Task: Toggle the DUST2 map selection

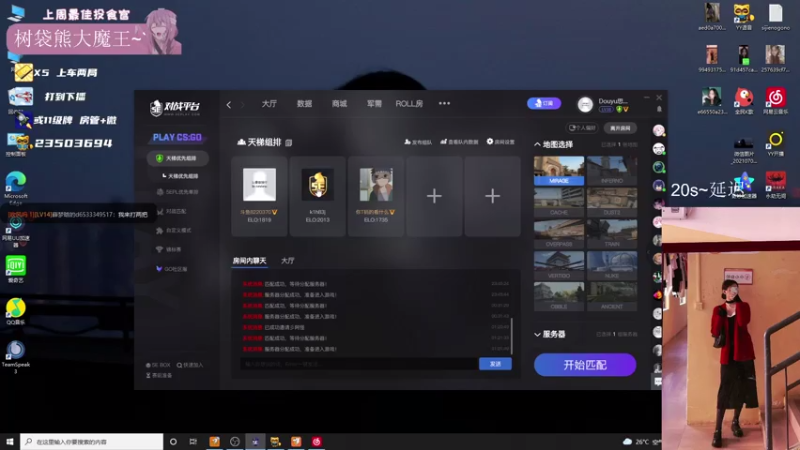Action: tap(612, 202)
